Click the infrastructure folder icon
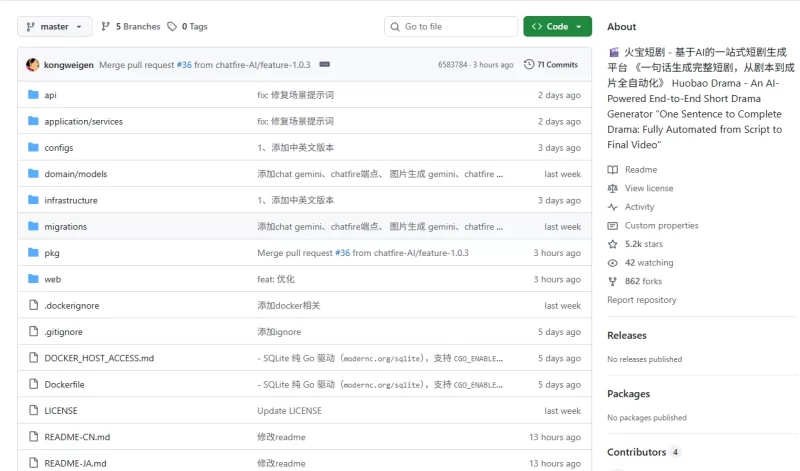This screenshot has height=471, width=800. 33,200
